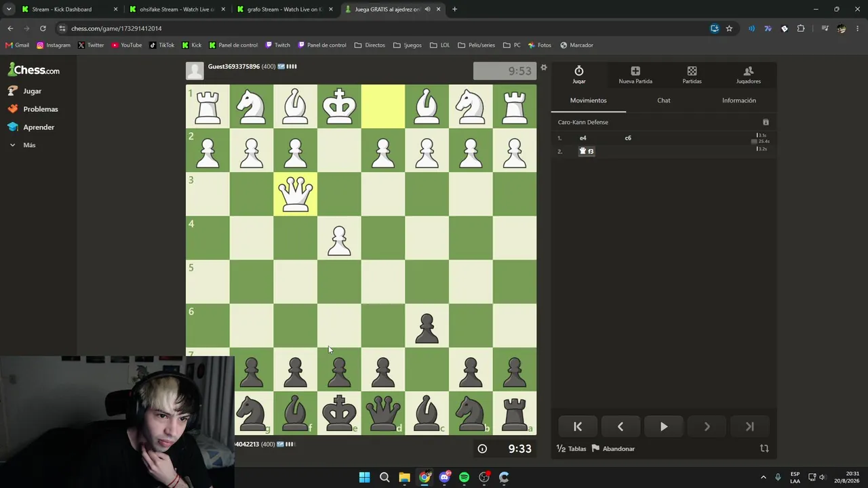Click opponent avatar Guest3693375896
The height and width of the screenshot is (488, 868).
[195, 71]
